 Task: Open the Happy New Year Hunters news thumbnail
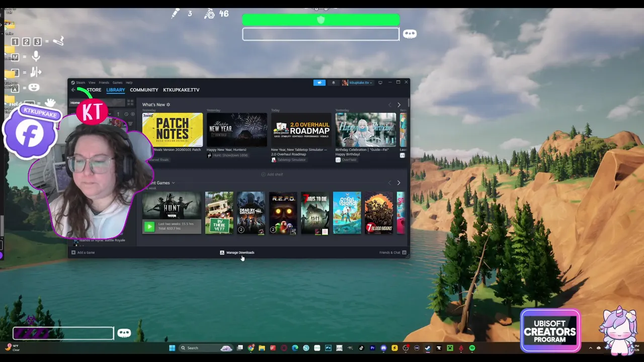(236, 130)
